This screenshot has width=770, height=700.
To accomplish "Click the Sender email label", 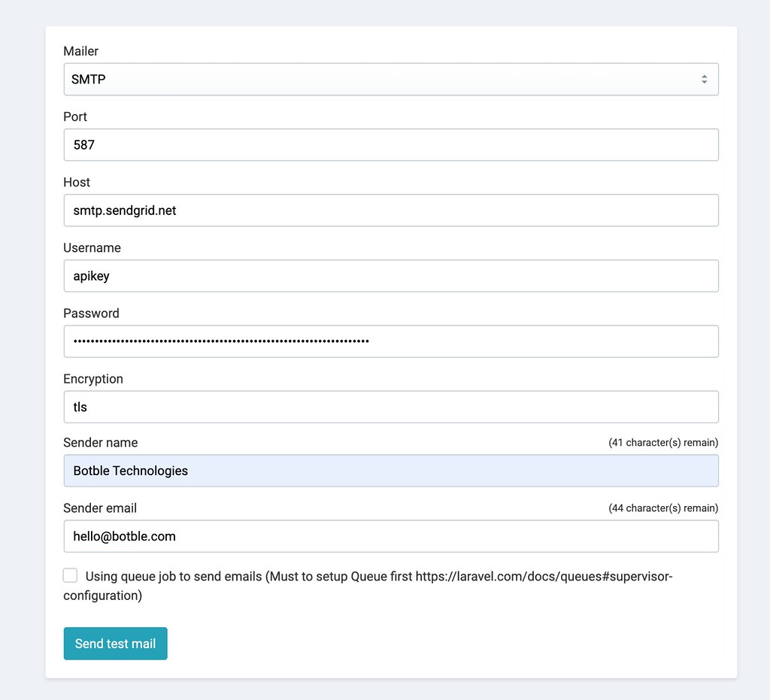I will coord(100,508).
